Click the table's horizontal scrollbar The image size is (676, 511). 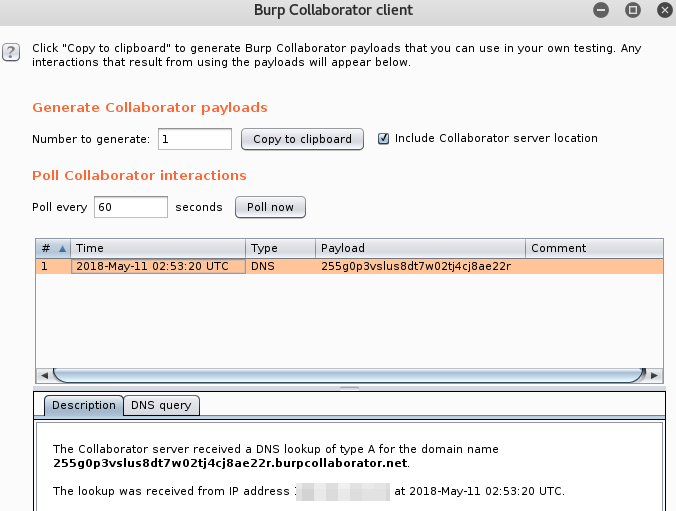pos(348,375)
